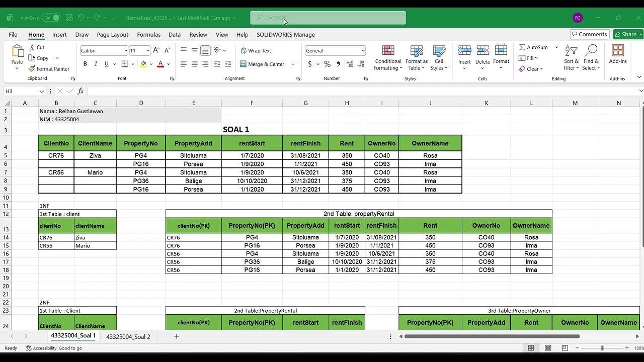Click the Paste clipboard icon
The width and height of the screenshot is (644, 362).
[17, 52]
